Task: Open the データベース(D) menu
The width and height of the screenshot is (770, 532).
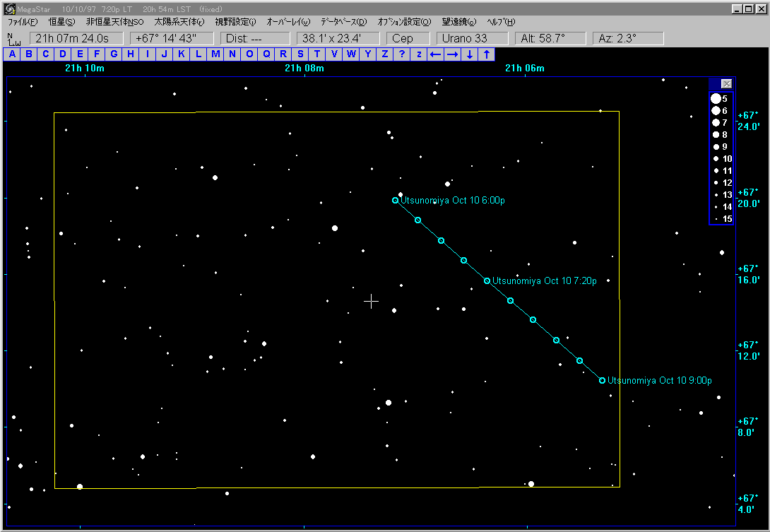Action: pyautogui.click(x=344, y=22)
